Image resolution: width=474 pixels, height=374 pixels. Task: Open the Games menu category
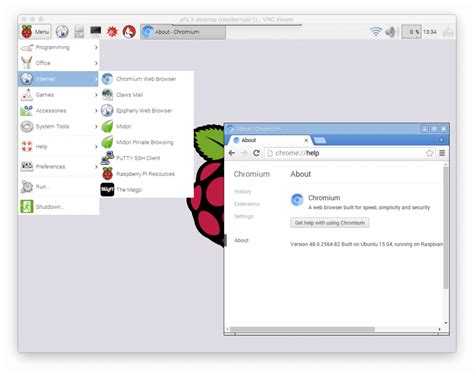tap(59, 95)
